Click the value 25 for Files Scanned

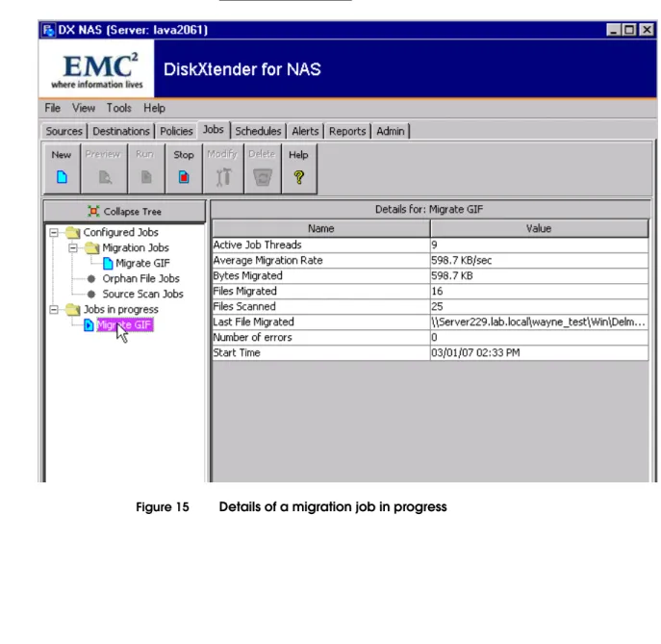coord(539,307)
